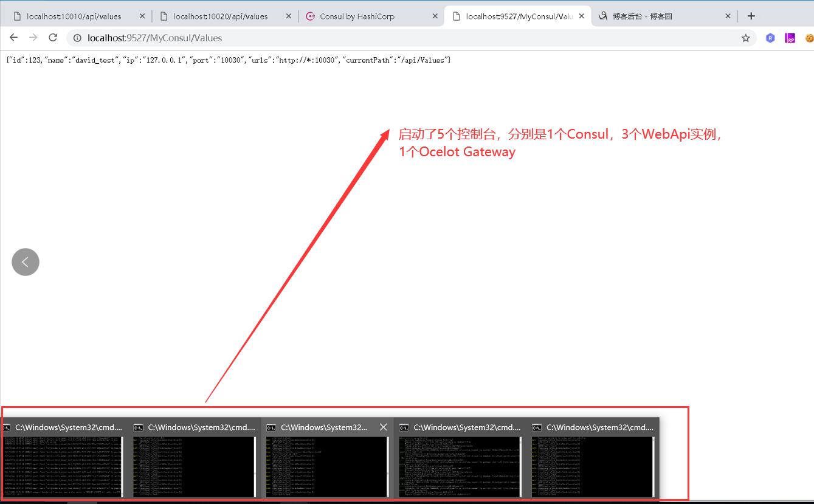
Task: View site information icon in address bar
Action: (77, 38)
